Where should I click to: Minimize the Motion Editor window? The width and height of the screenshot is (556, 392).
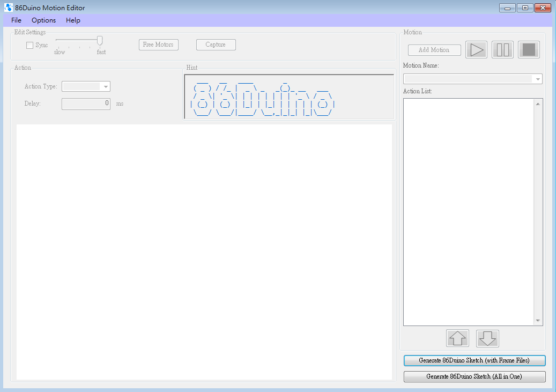(507, 8)
